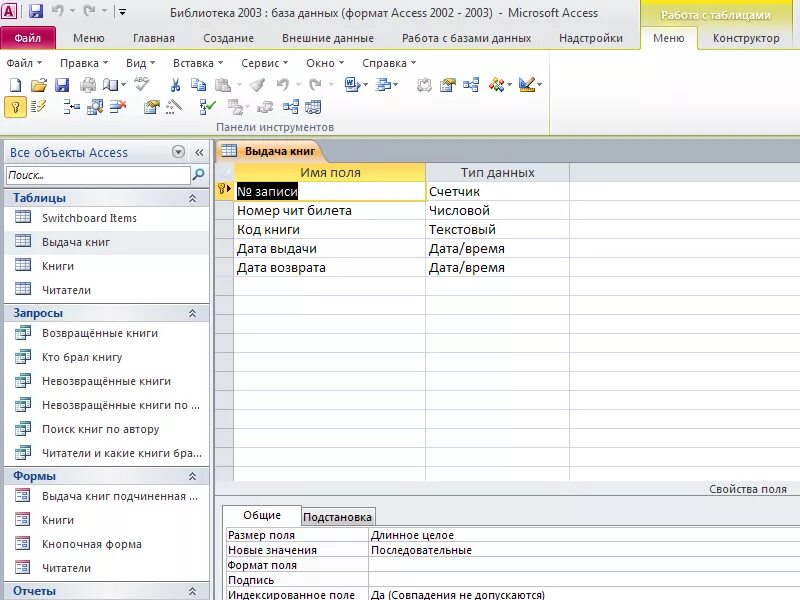Click the search magnifier in navigation pane

(198, 175)
